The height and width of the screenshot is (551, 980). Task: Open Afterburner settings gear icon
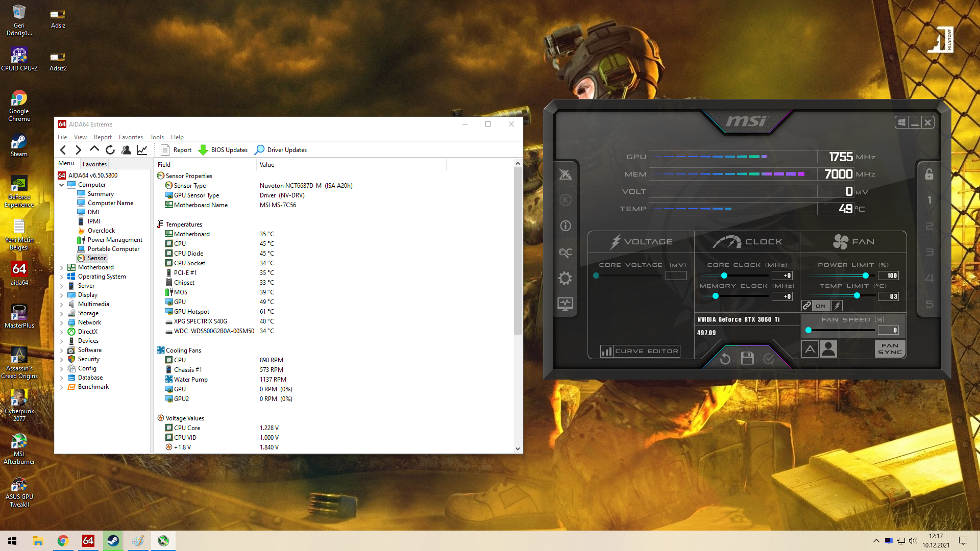(565, 278)
